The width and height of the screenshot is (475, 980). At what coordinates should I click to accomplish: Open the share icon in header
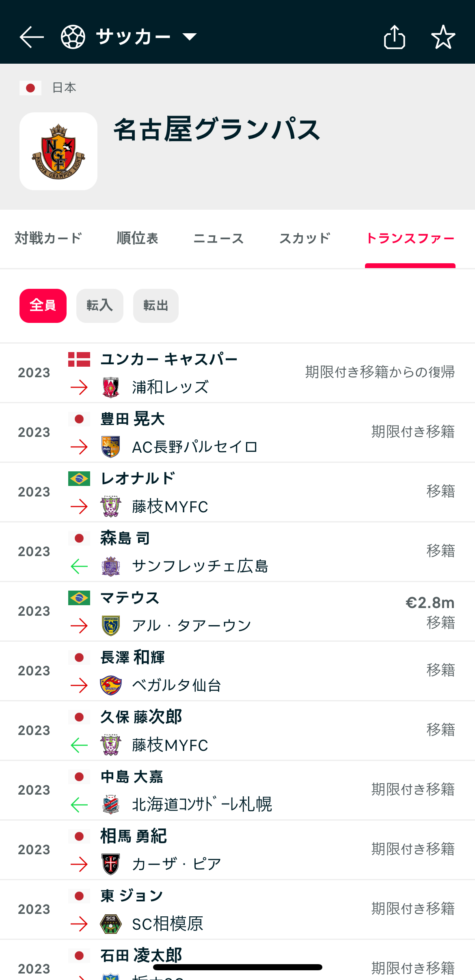[x=394, y=37]
